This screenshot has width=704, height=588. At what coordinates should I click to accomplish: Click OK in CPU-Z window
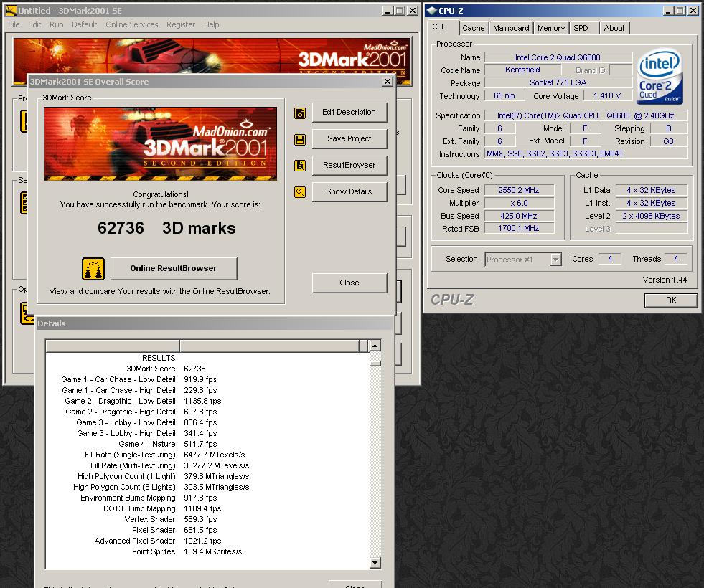tap(671, 300)
